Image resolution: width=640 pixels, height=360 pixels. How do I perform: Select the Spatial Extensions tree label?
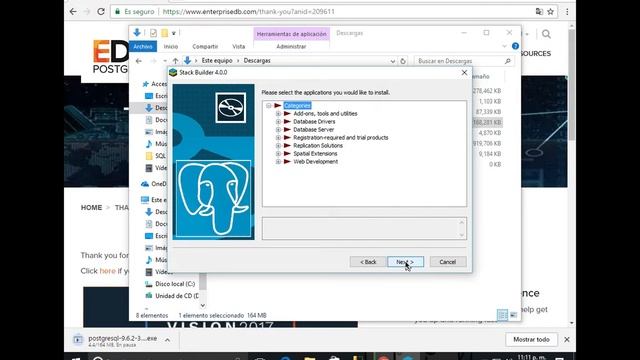click(x=315, y=154)
